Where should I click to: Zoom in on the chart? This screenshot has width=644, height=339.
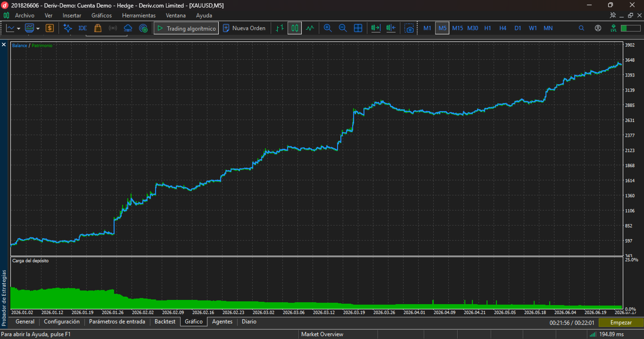click(x=328, y=28)
